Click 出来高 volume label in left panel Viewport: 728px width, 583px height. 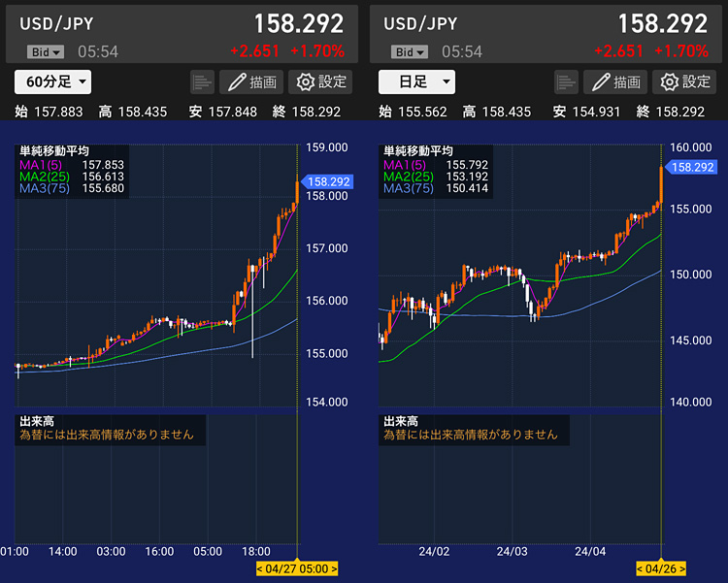(37, 421)
